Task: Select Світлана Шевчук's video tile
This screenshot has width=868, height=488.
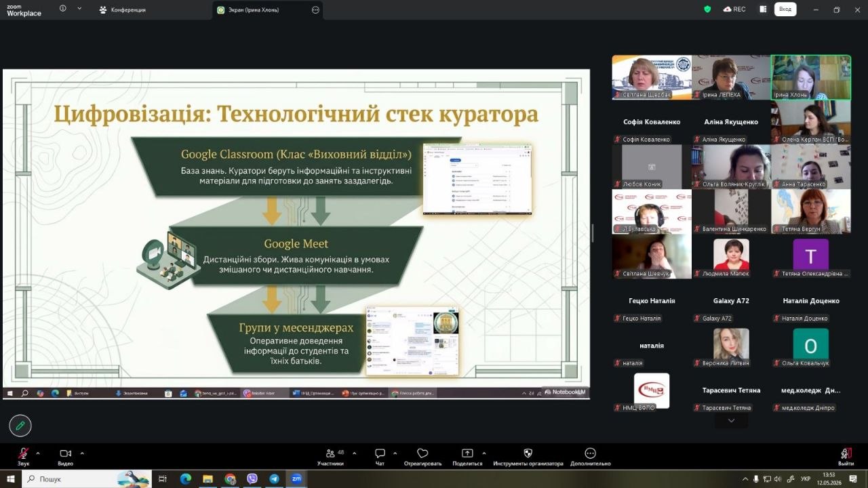Action: point(652,256)
